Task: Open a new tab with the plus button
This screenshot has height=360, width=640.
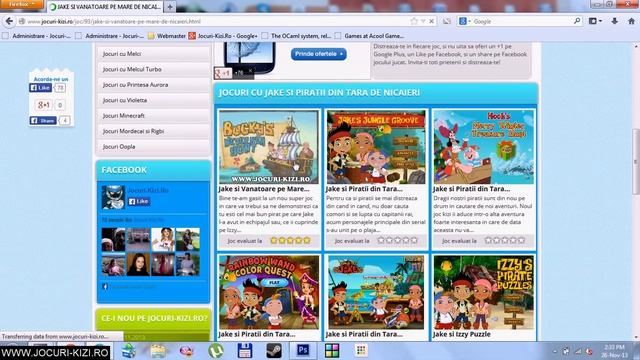Action: [170, 7]
